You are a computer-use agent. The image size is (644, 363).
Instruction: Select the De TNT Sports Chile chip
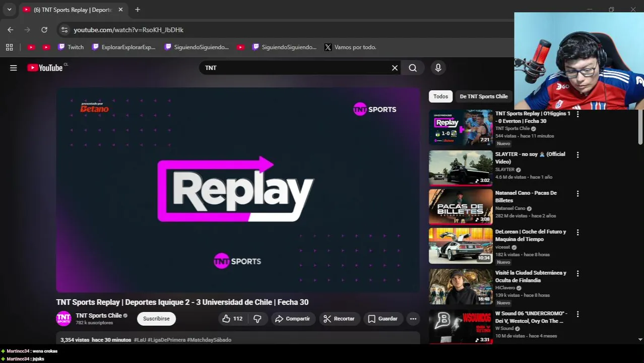(483, 96)
